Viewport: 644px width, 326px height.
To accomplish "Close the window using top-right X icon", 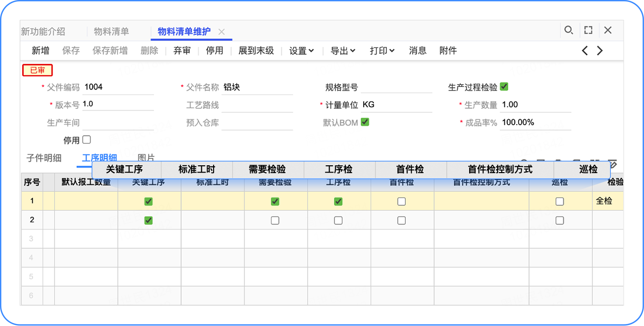I will (x=608, y=30).
